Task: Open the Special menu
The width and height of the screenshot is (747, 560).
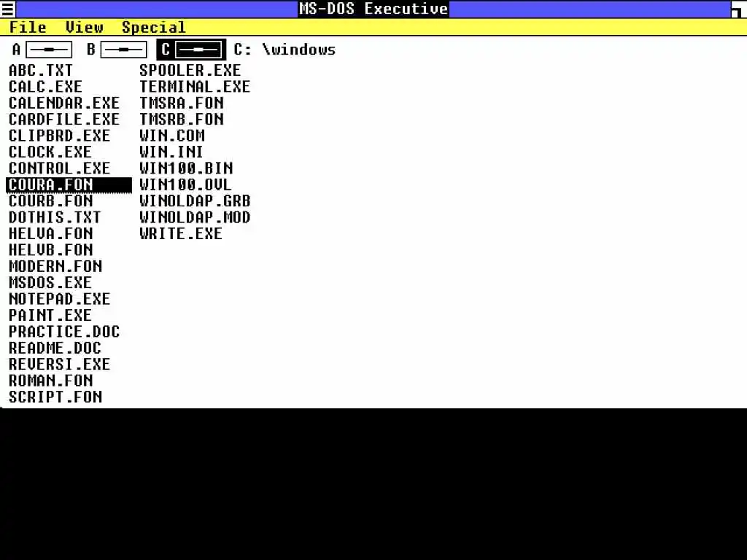Action: pyautogui.click(x=153, y=27)
